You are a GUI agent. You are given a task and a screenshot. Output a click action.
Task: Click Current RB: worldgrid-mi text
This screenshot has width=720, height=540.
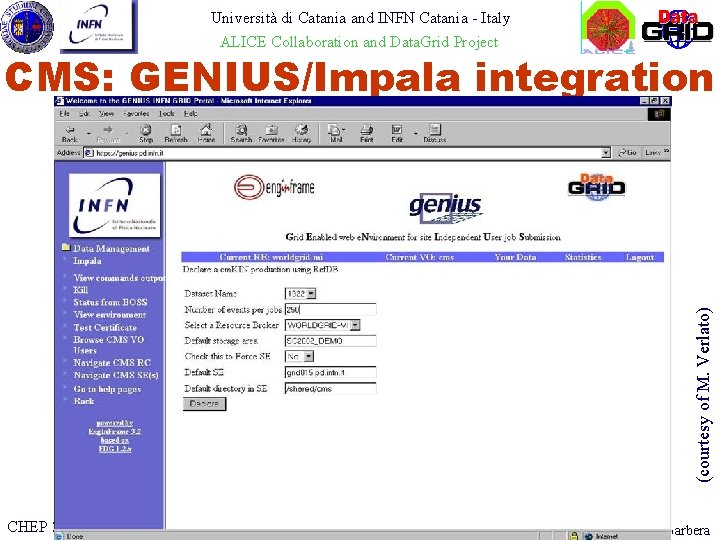pos(271,257)
